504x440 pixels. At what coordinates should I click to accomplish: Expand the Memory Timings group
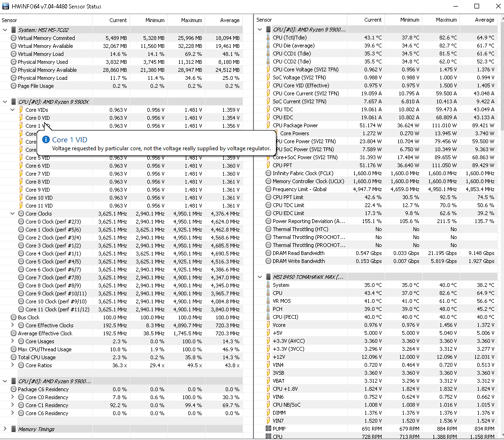[x=5, y=429]
